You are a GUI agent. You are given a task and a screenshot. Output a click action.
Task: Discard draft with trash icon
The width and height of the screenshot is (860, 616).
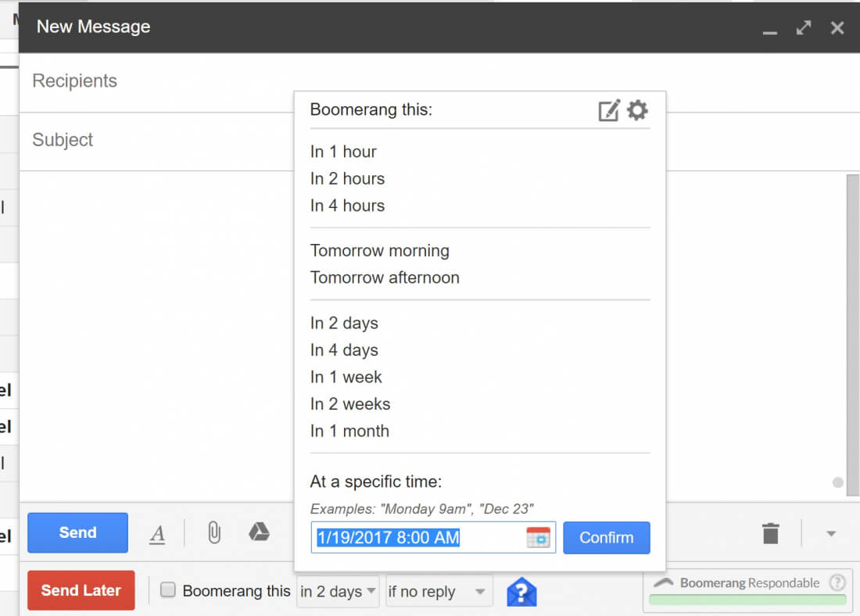771,534
